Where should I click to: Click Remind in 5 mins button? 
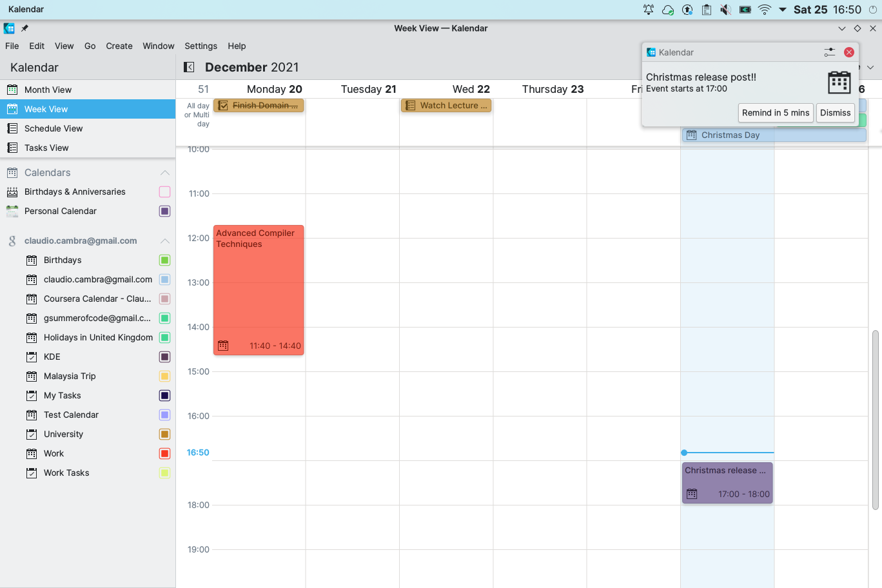776,113
